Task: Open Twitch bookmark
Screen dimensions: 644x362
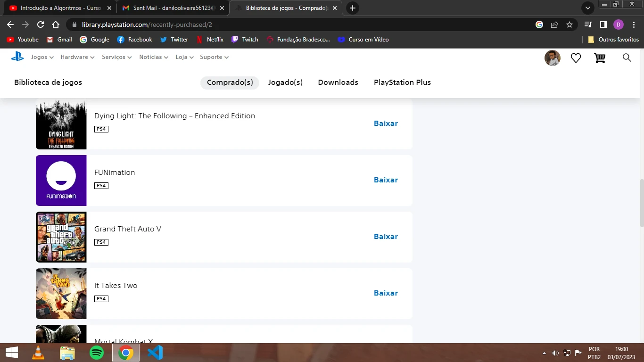Action: (245, 40)
